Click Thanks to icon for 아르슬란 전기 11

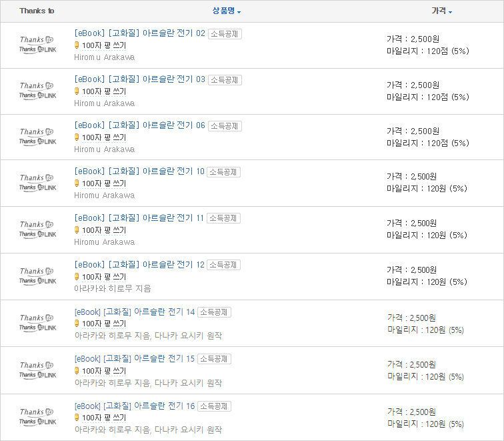pyautogui.click(x=37, y=224)
